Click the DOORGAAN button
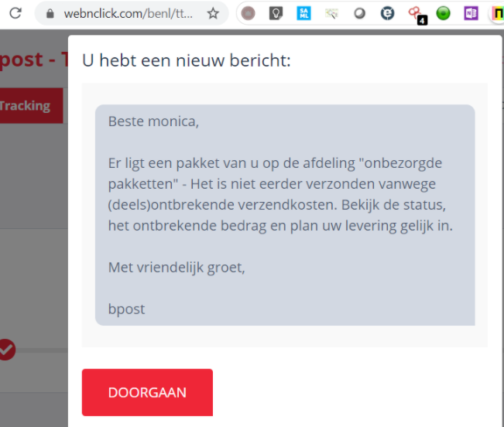The width and height of the screenshot is (504, 427). 147,392
